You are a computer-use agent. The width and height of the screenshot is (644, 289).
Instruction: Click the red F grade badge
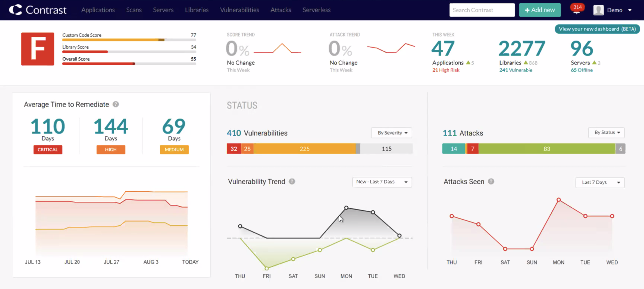(x=37, y=49)
